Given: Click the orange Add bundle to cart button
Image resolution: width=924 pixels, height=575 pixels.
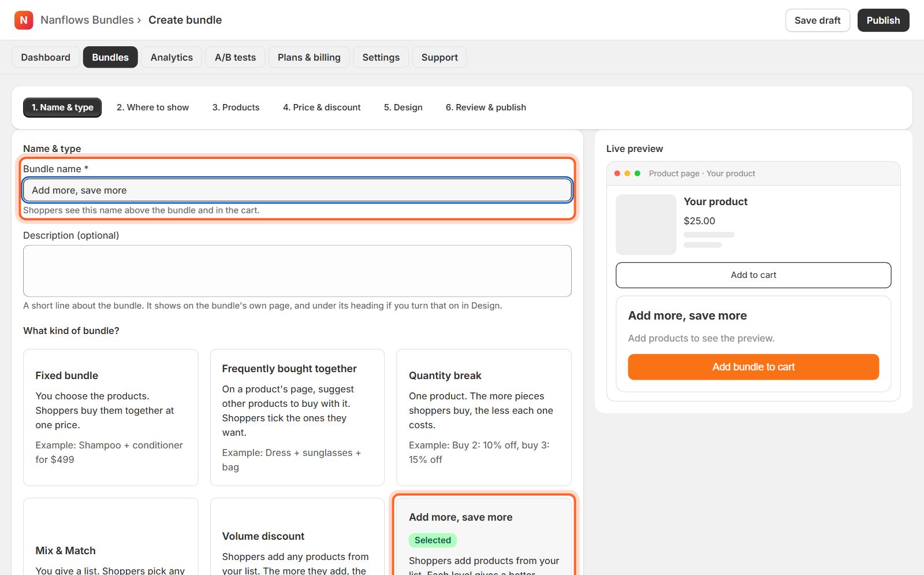Looking at the screenshot, I should coord(754,367).
